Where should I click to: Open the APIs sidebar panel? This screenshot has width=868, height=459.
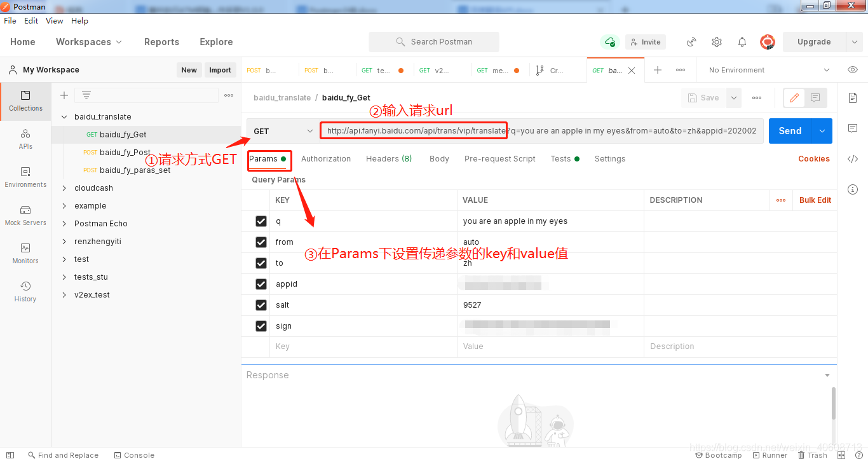coord(25,139)
